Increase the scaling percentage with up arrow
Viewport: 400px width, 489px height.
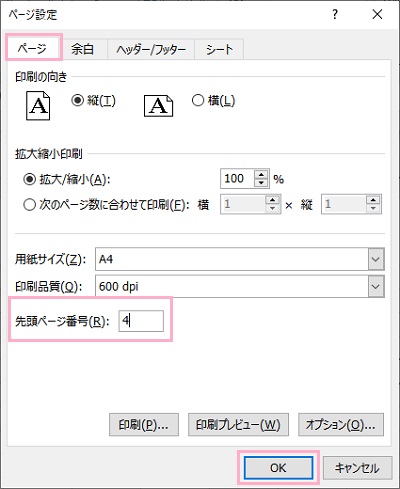click(x=261, y=174)
